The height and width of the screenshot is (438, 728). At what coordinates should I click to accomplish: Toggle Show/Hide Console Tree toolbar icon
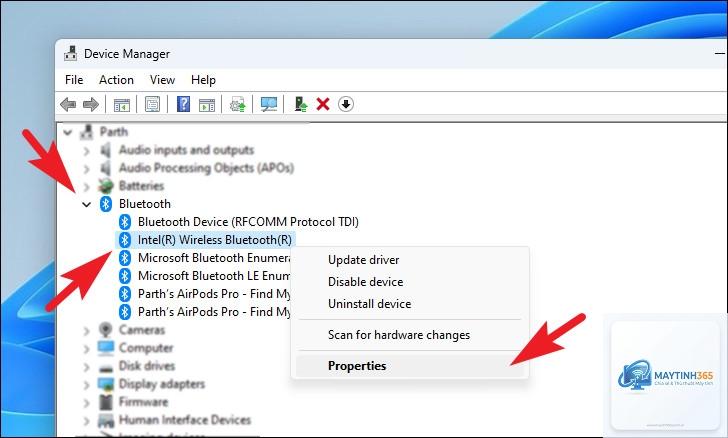click(122, 105)
